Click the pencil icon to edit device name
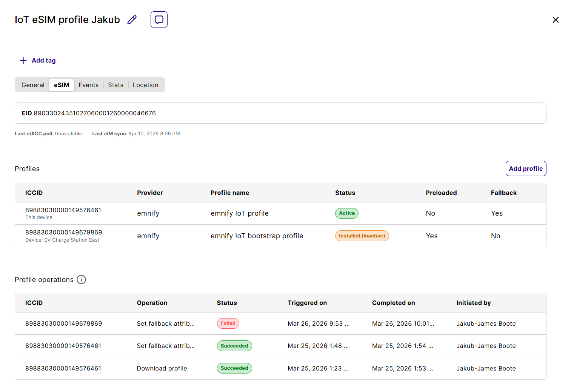Screen dimensions: 571x392 [132, 20]
